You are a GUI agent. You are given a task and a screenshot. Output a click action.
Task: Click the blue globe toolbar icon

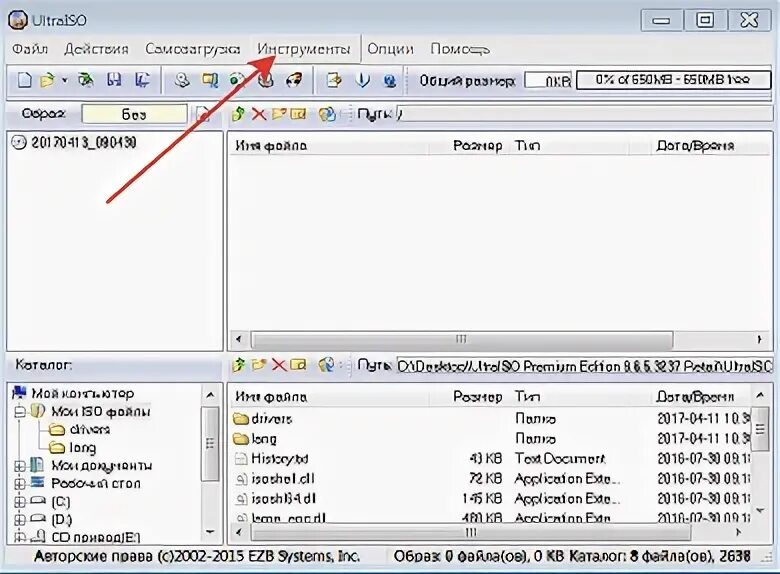(390, 80)
